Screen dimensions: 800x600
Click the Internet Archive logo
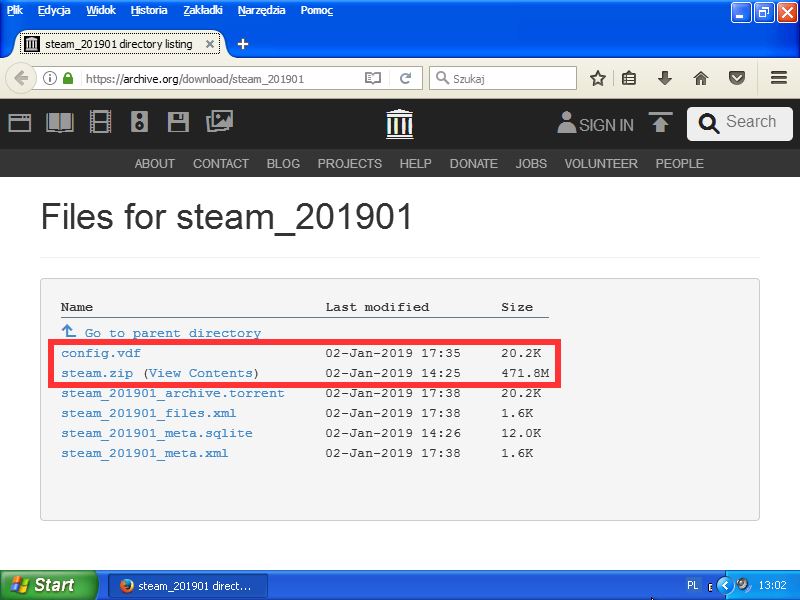point(399,124)
